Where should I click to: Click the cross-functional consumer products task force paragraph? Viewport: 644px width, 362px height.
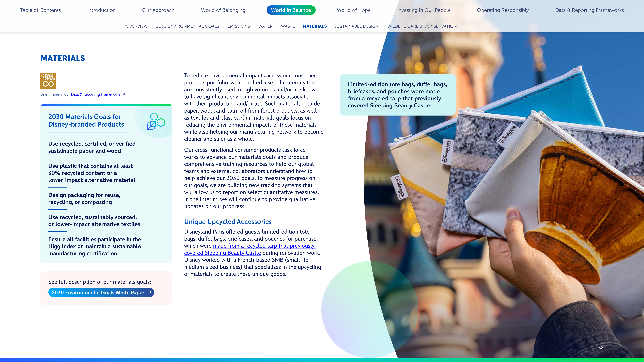click(x=251, y=178)
